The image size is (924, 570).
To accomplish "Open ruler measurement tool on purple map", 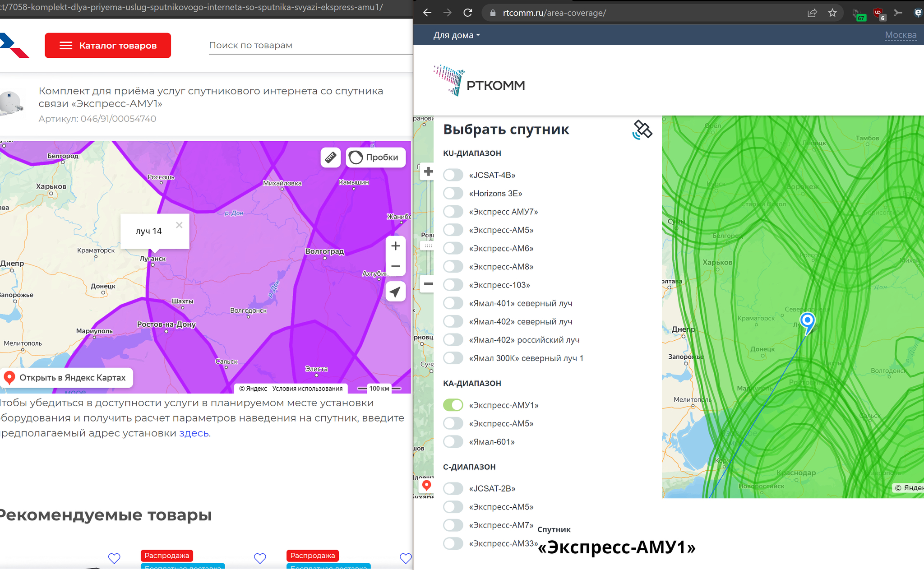I will pos(330,158).
